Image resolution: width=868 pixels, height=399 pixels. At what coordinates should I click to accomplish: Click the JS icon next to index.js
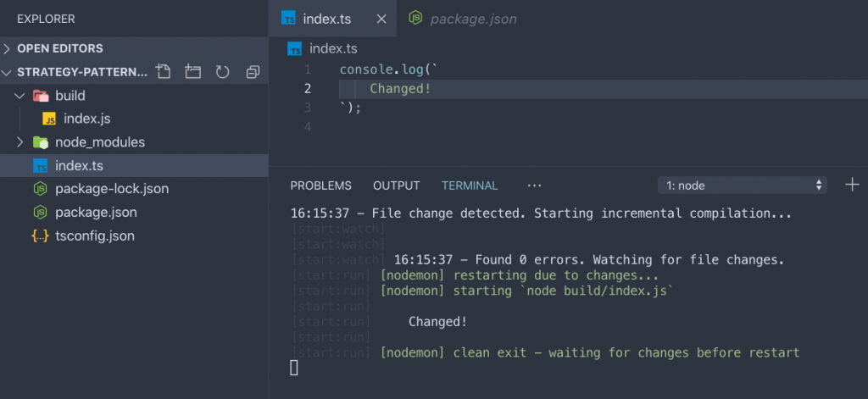point(50,119)
